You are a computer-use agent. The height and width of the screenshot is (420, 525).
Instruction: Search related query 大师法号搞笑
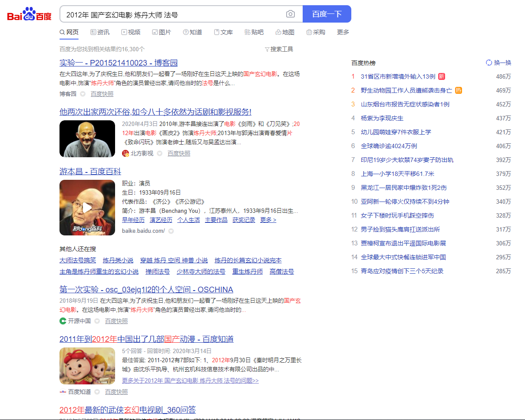coord(78,260)
